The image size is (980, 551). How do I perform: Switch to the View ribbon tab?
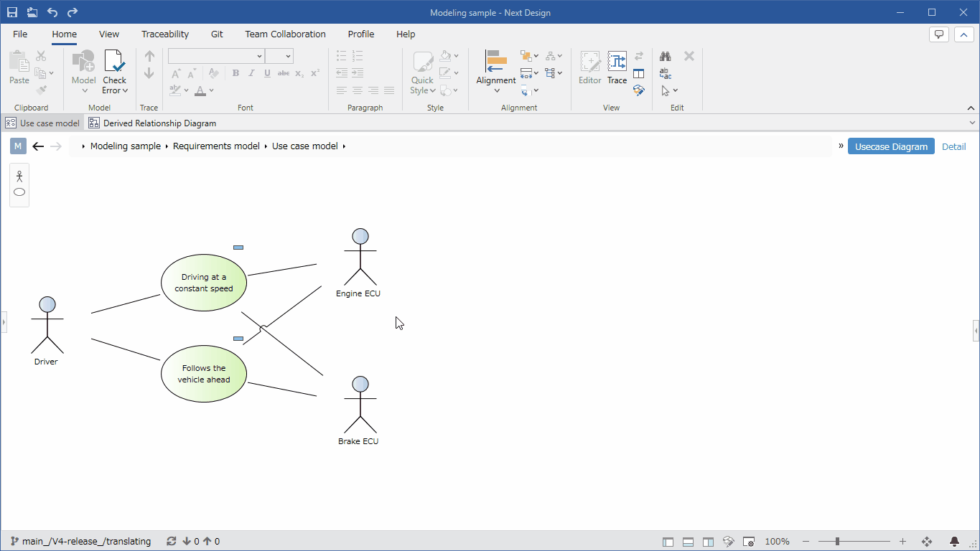point(109,34)
